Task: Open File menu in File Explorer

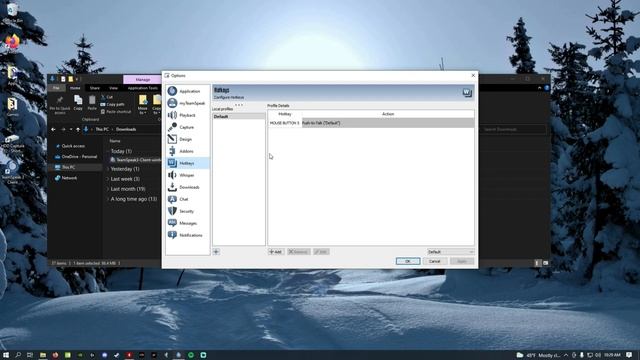Action: coord(56,88)
